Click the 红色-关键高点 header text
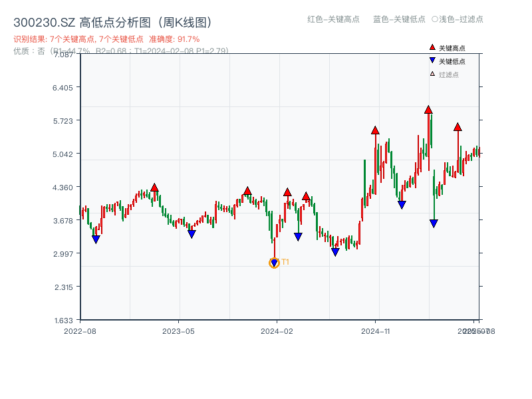 [333, 19]
